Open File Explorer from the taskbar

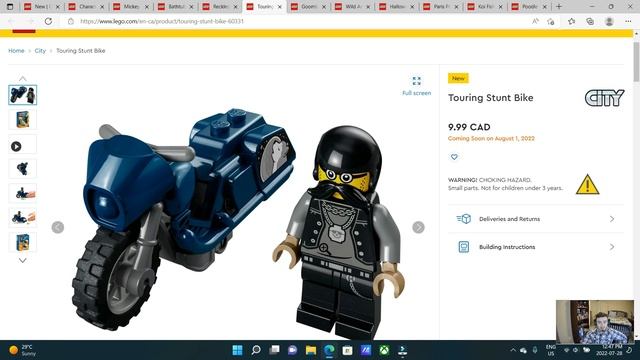click(x=311, y=350)
